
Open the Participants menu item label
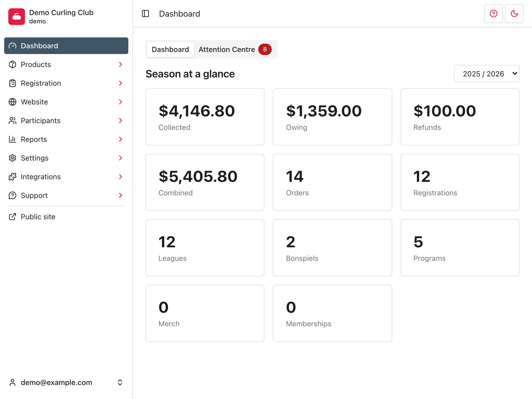(x=41, y=121)
